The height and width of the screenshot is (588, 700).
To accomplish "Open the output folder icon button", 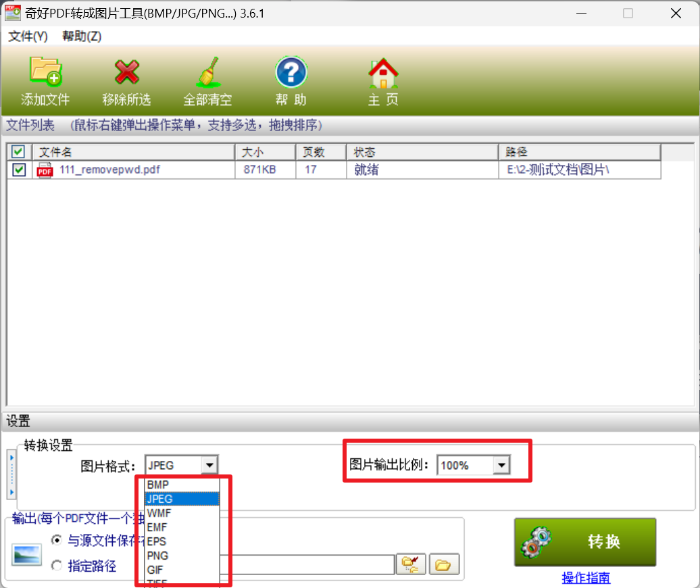I will (444, 564).
